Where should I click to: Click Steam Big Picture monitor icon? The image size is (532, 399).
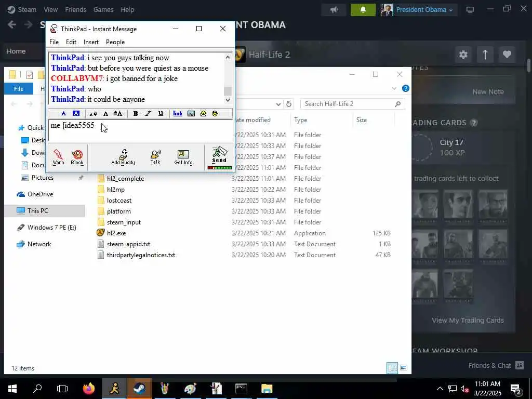click(x=470, y=10)
